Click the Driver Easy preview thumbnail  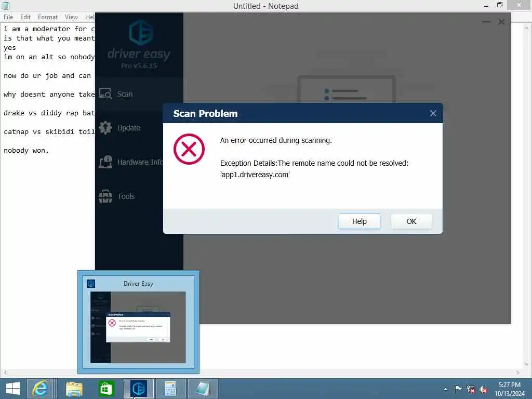[x=138, y=327]
